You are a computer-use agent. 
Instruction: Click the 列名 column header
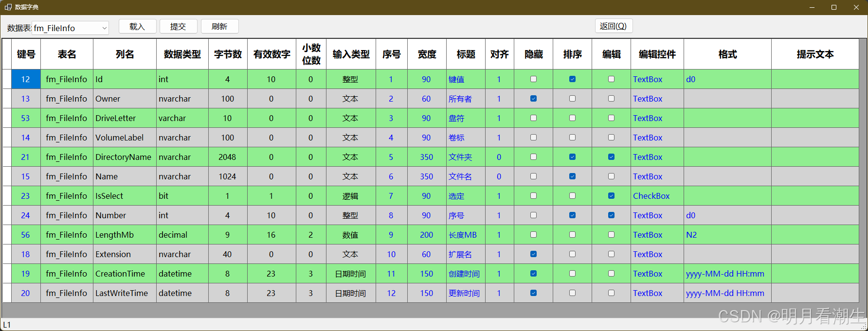[125, 54]
